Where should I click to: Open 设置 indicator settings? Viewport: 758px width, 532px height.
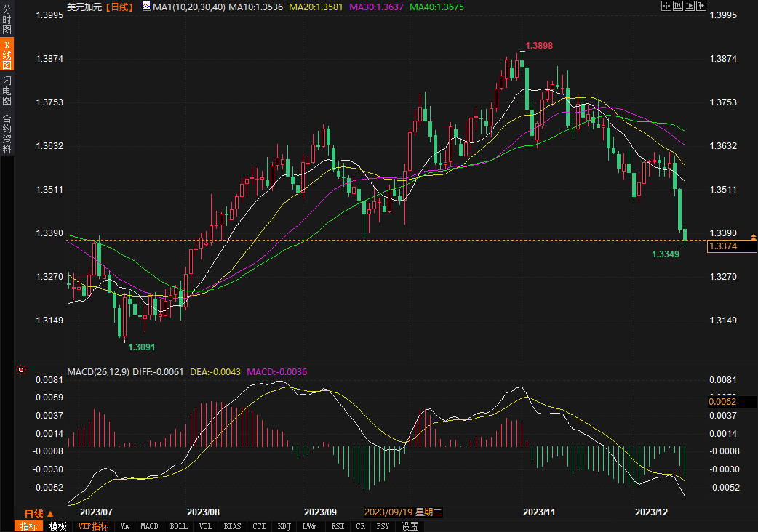click(410, 526)
